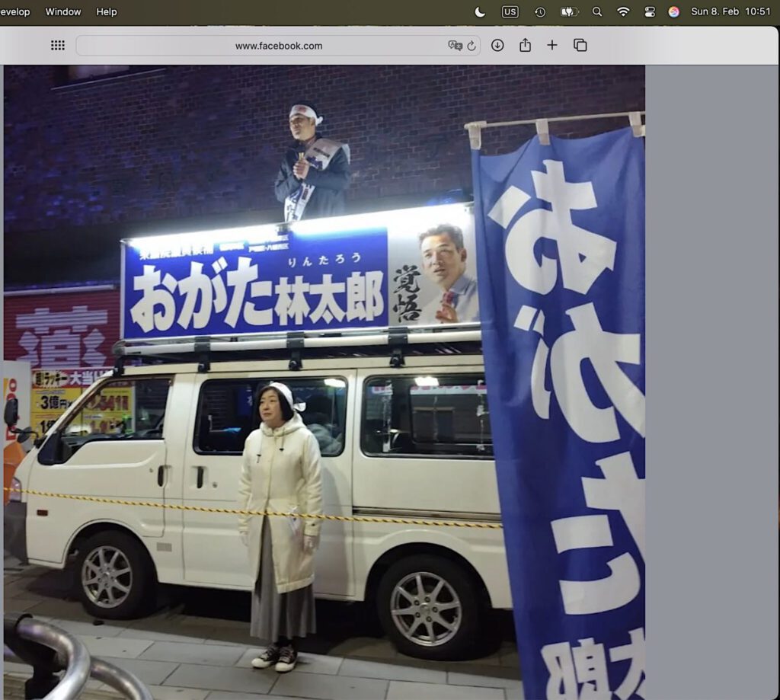Image resolution: width=780 pixels, height=700 pixels.
Task: Reload the Facebook page
Action: coord(472,46)
